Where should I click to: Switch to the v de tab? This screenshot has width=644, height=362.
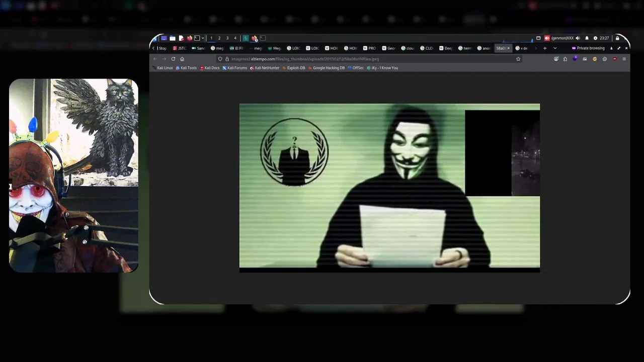522,48
